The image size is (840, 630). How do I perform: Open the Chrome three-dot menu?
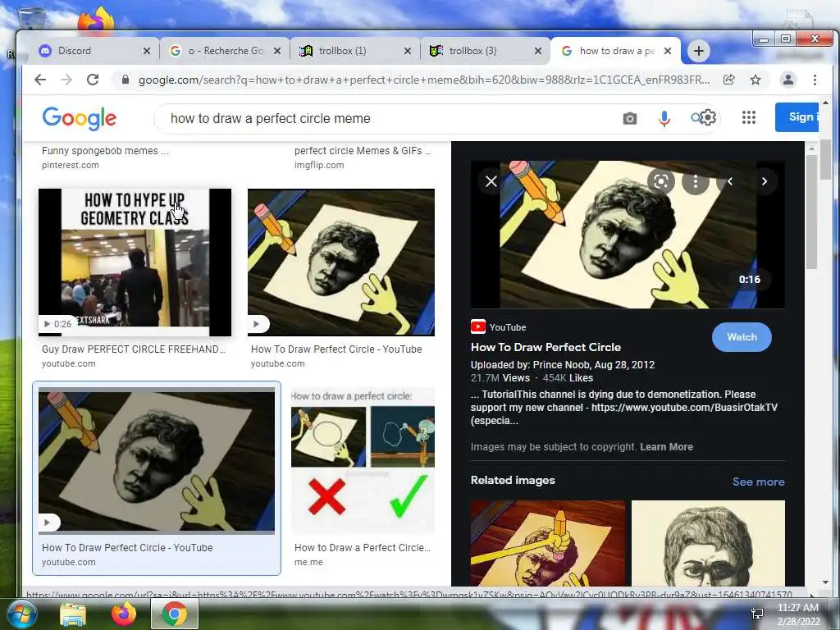815,80
